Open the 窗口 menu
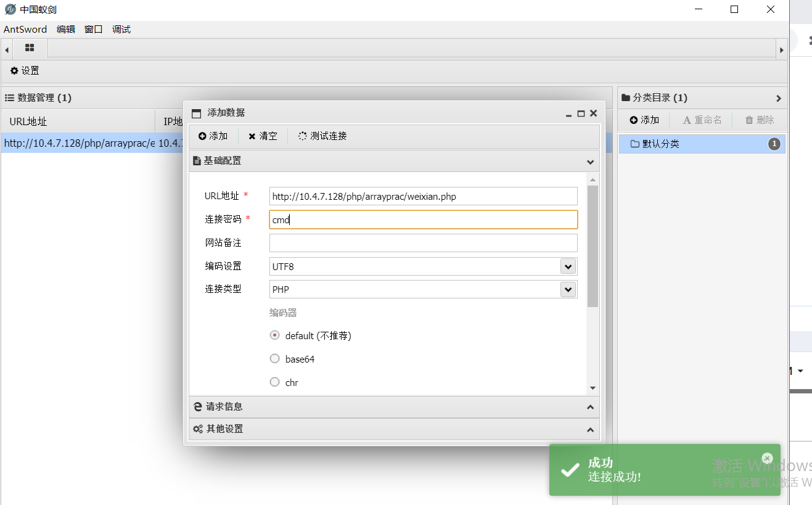Screen dimensions: 812x505 point(94,30)
